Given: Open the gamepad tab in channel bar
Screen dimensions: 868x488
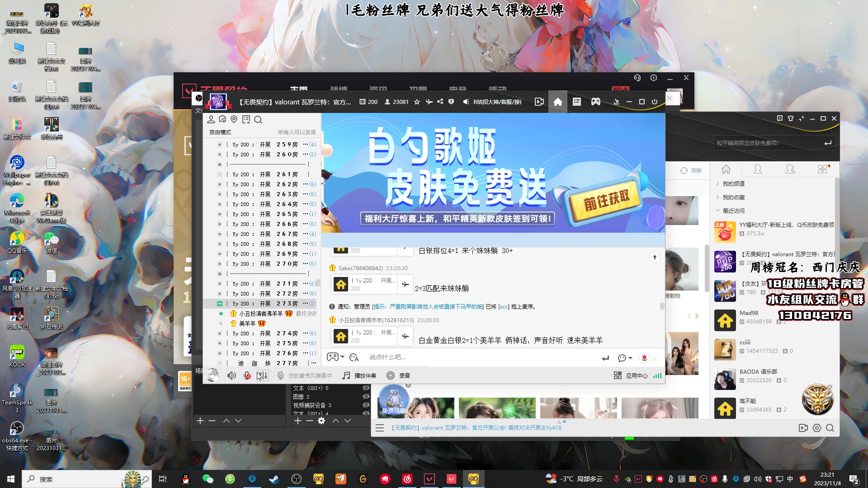Looking at the screenshot, I should 596,102.
